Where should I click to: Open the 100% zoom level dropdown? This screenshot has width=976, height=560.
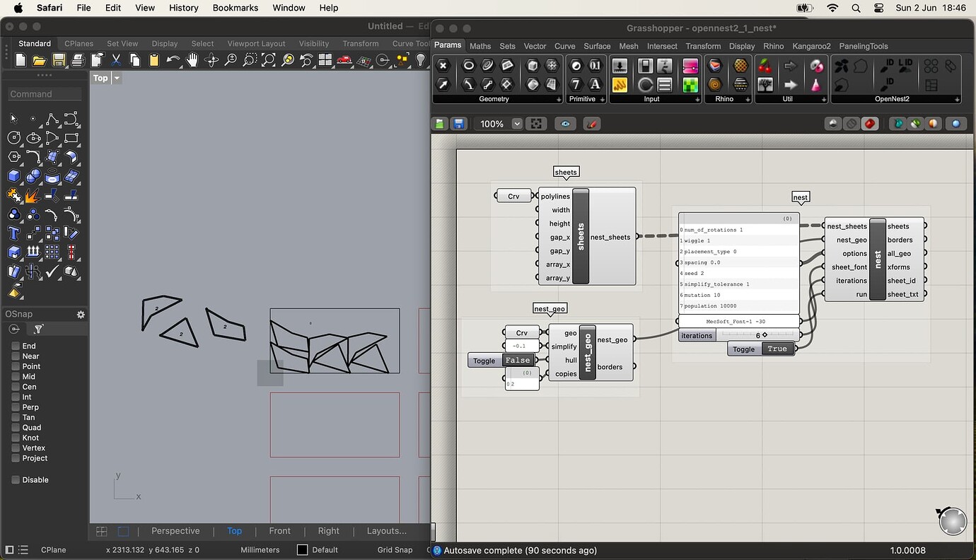click(x=517, y=124)
